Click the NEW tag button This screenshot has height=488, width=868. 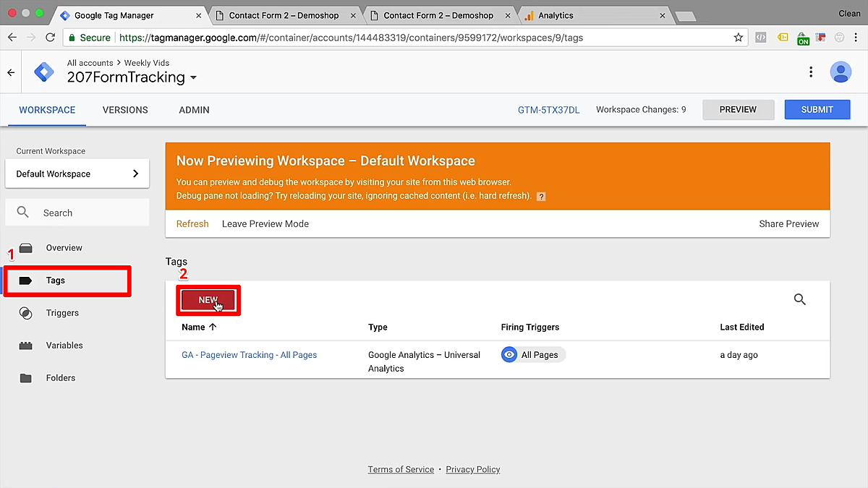click(208, 300)
